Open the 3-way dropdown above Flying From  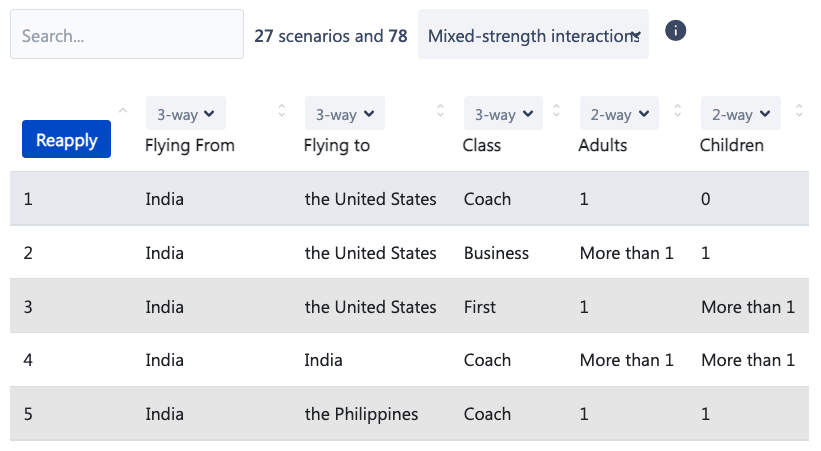coord(186,114)
